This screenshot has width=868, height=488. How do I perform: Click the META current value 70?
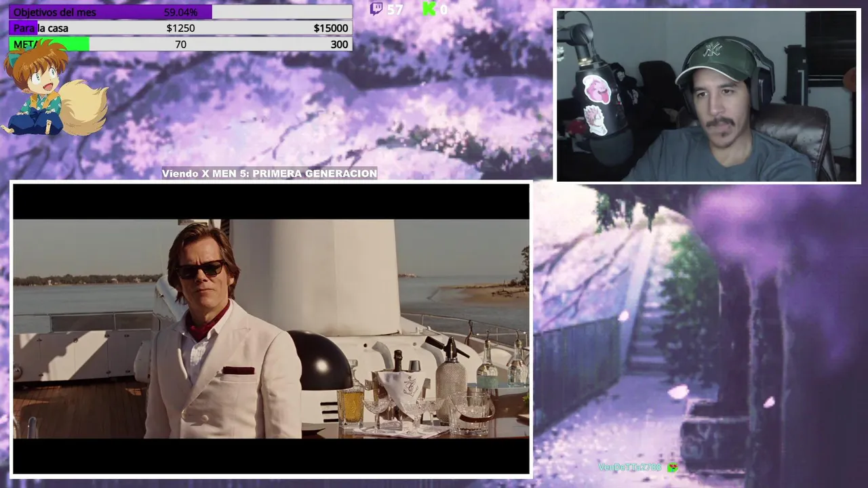click(180, 44)
